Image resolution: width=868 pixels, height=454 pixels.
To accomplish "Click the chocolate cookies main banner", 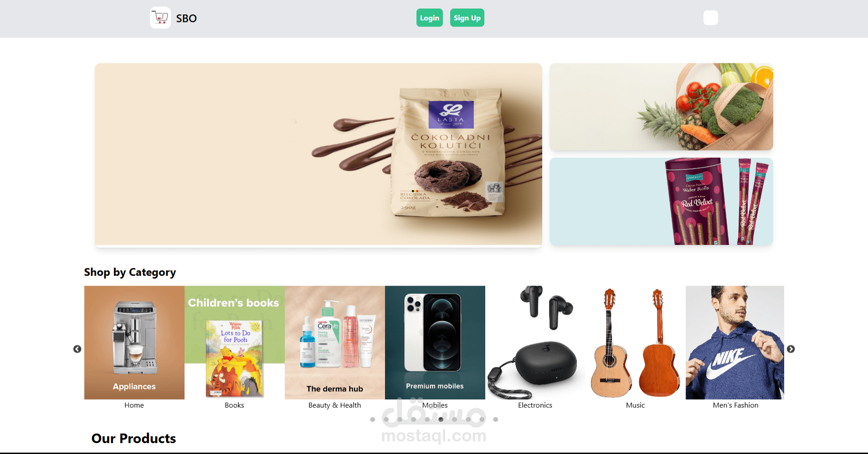I will click(x=318, y=154).
